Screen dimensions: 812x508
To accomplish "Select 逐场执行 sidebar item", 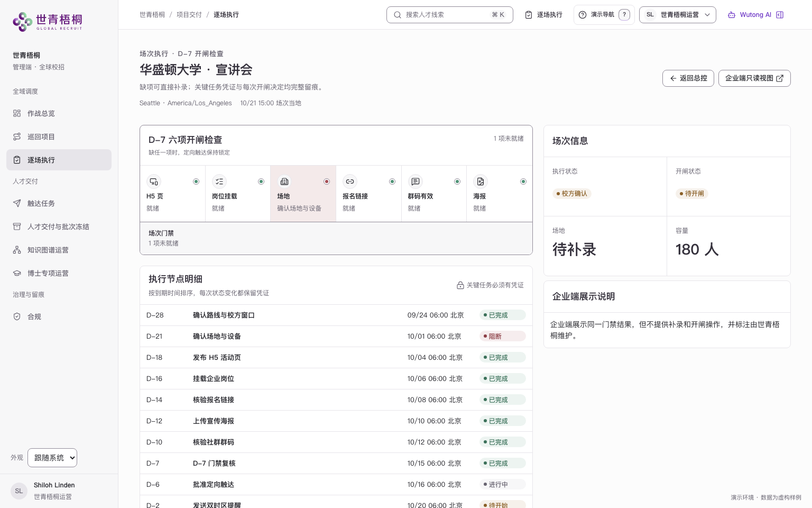I will [59, 160].
